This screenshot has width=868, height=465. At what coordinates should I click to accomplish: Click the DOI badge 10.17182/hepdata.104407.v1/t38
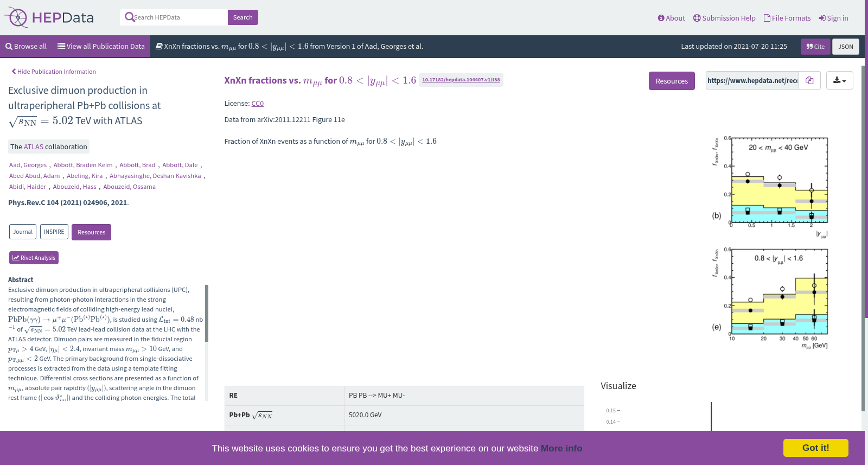[461, 80]
